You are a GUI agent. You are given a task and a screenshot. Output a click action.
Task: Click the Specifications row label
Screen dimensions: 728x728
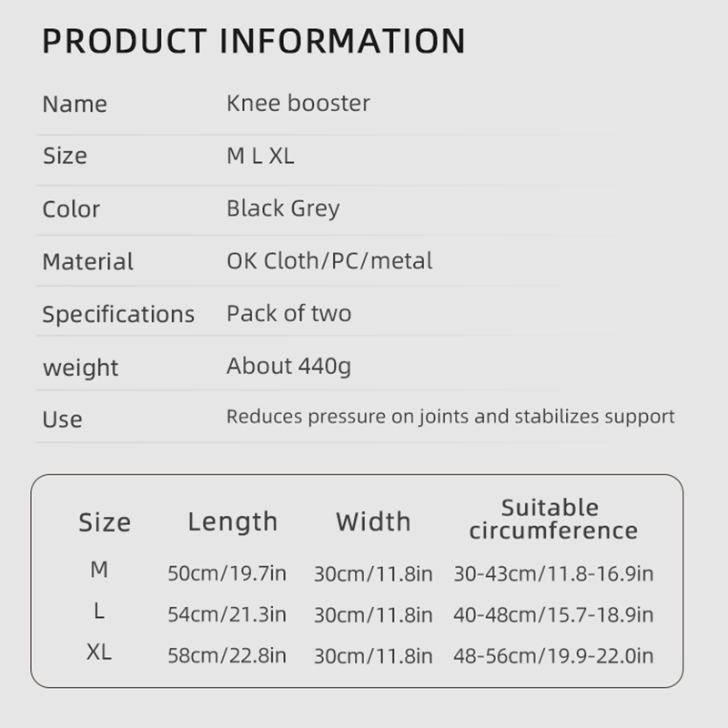tap(118, 315)
